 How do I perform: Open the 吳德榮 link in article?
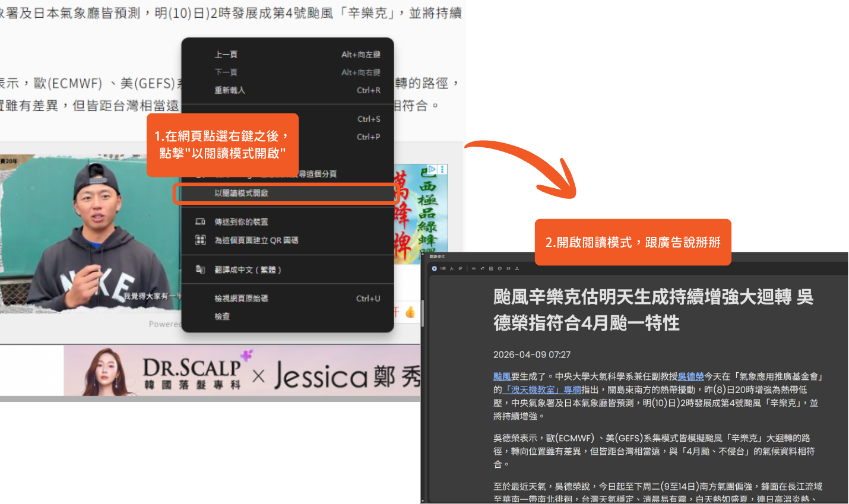(691, 376)
